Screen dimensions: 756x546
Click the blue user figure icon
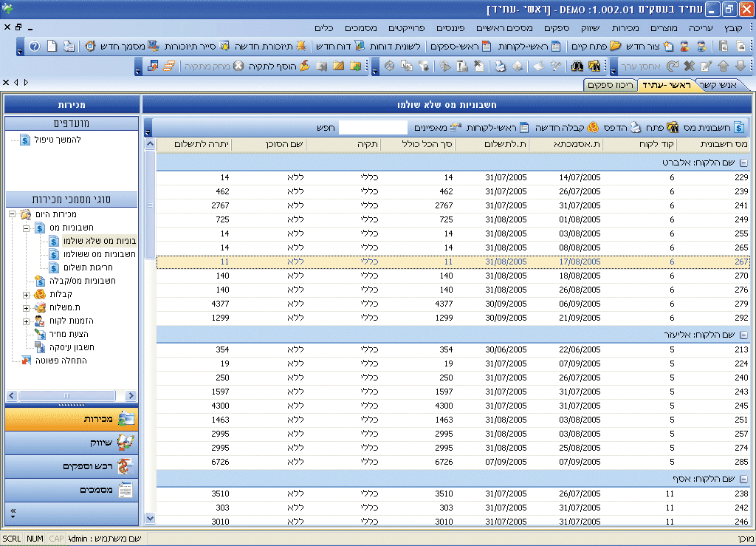(701, 47)
